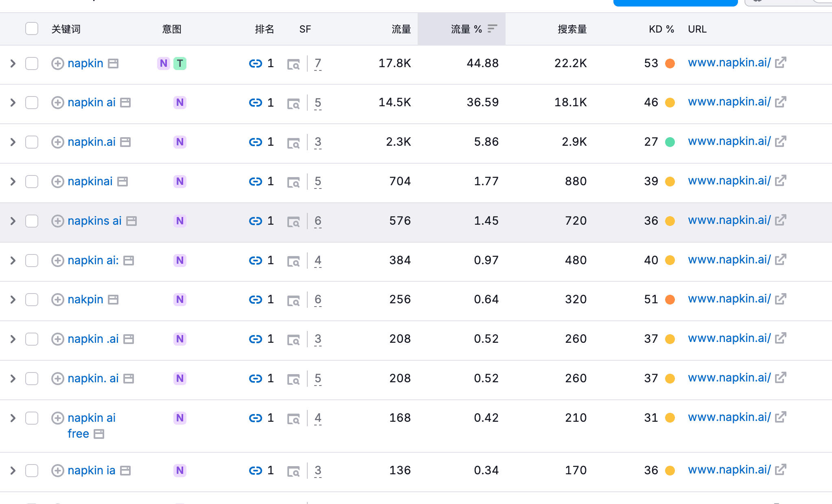Add 'napkinai' keyword with its plus icon
This screenshot has height=504, width=832.
(x=58, y=182)
